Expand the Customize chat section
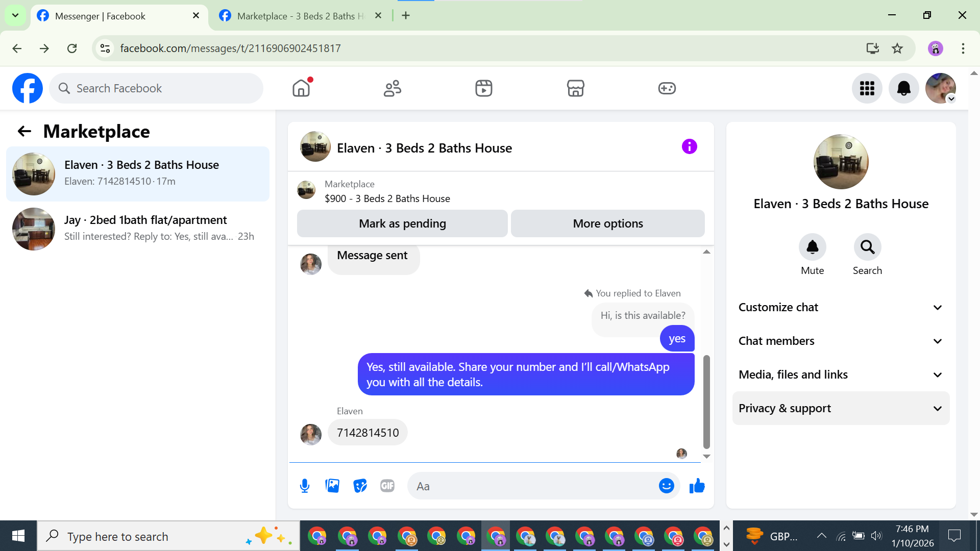 pos(841,307)
